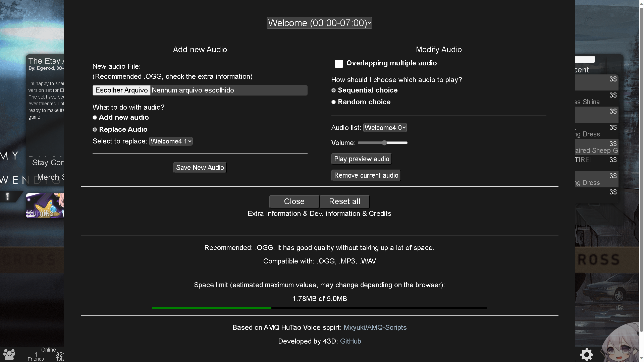Click Escolher Arquivo file chooser

(121, 90)
